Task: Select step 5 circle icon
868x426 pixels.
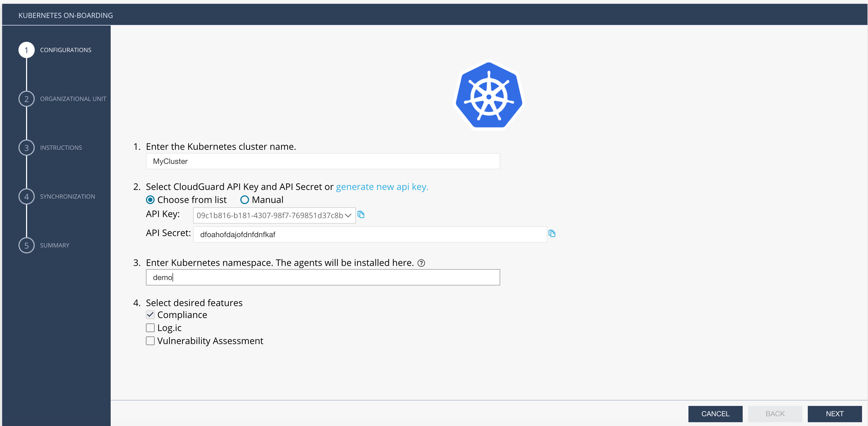Action: tap(26, 245)
